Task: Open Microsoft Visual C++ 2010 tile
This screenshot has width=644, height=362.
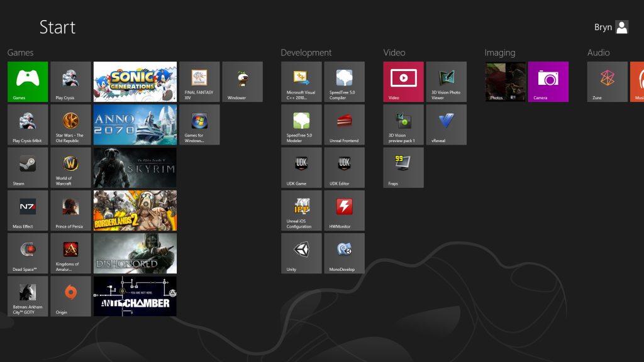Action: click(x=301, y=82)
